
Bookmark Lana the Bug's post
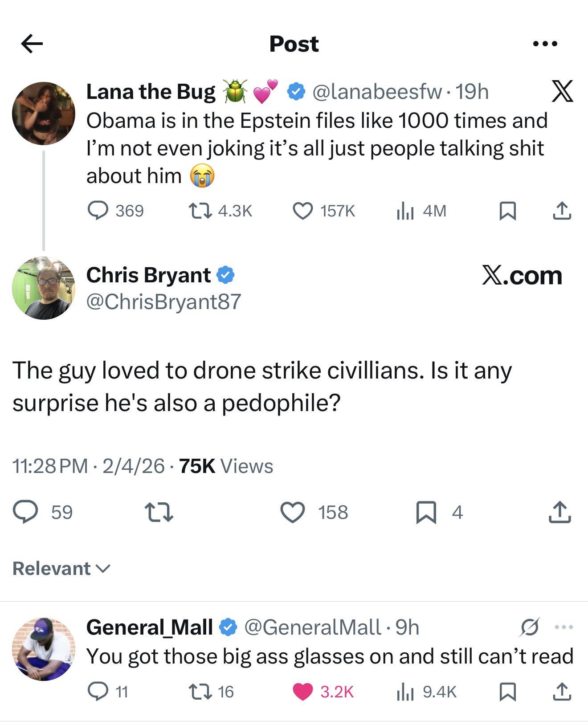(x=507, y=211)
